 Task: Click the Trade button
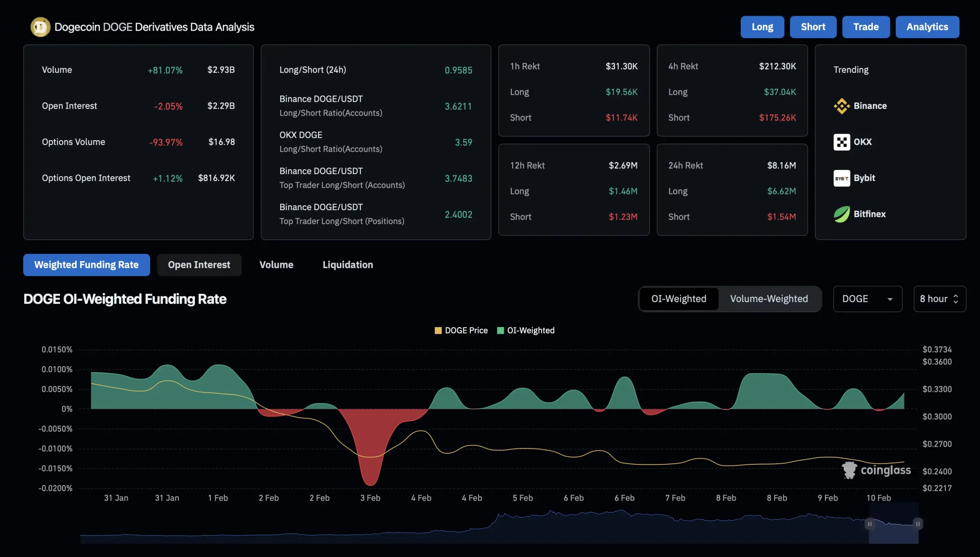tap(866, 27)
